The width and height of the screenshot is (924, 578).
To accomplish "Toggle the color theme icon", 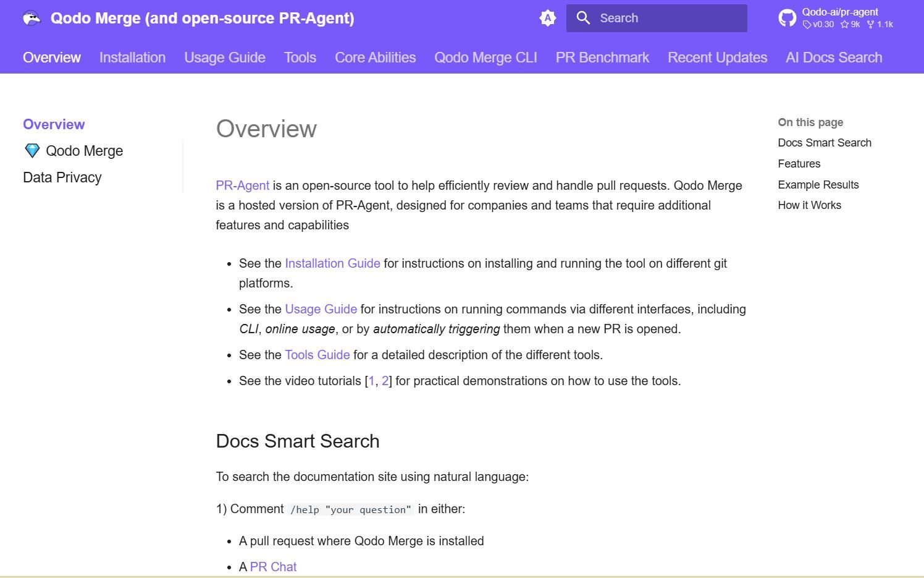I will (547, 18).
